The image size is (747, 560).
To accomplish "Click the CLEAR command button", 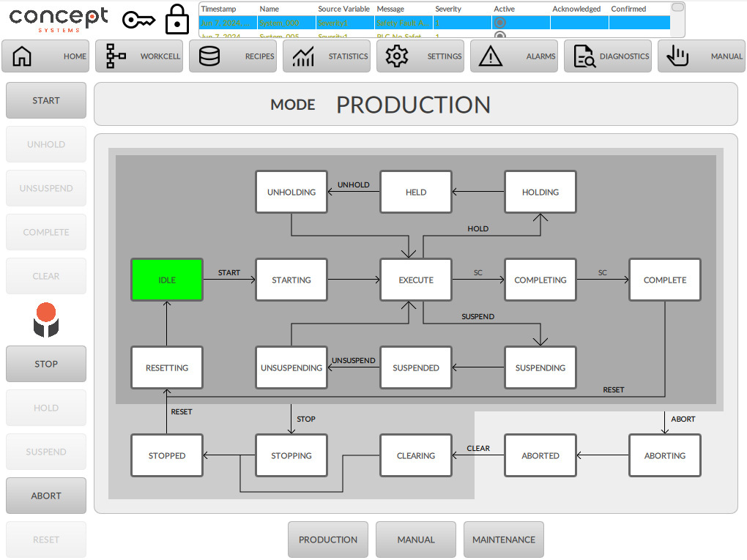I will [x=46, y=276].
